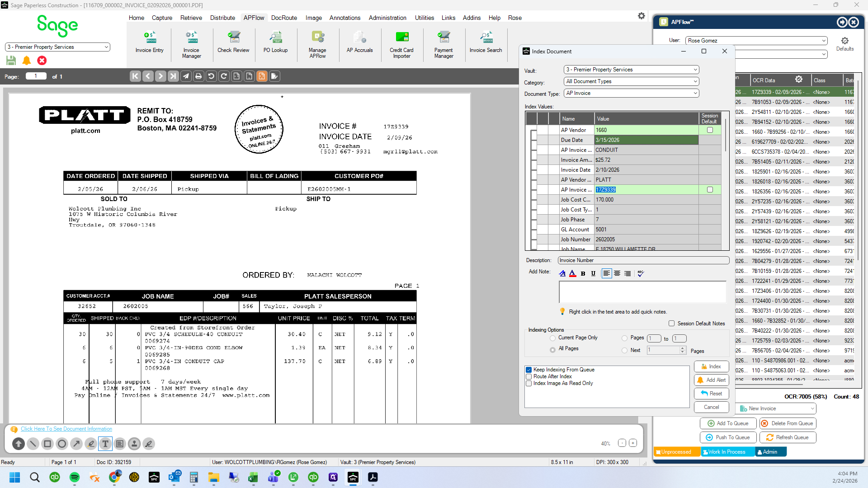Expand the Document Type dropdown
The image size is (868, 488).
pos(631,93)
